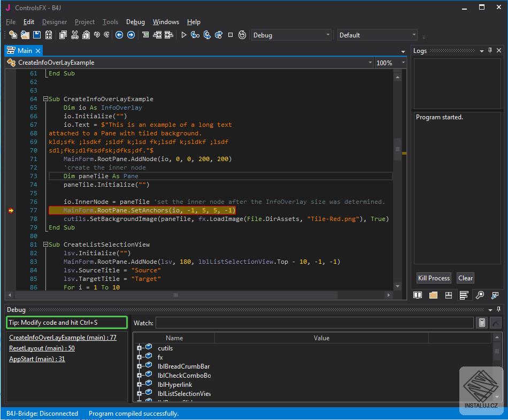Click the Stop square icon in toolbar

(230, 35)
